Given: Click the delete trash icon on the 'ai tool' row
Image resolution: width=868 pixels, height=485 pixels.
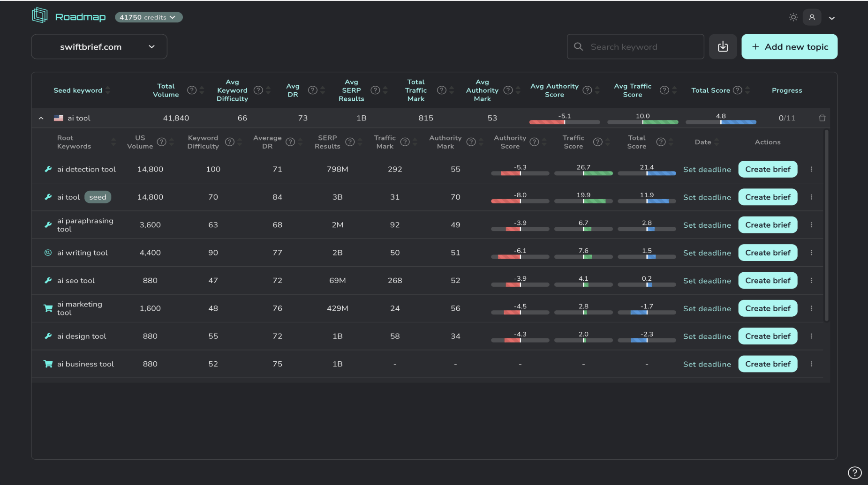Looking at the screenshot, I should pyautogui.click(x=822, y=118).
